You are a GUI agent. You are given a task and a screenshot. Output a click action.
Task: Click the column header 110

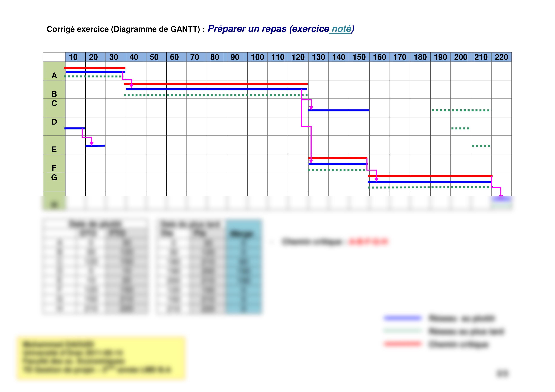(278, 57)
